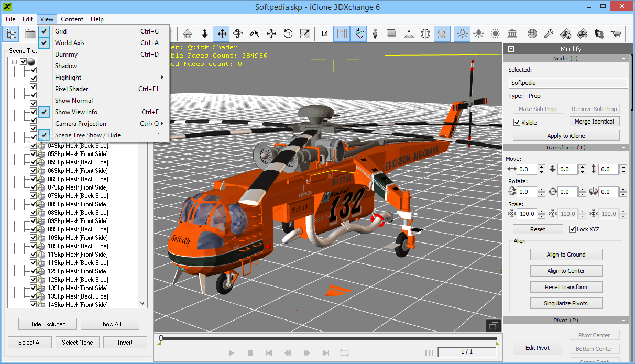Click the selection frame focus icon
Viewport: 635px width, 364px height.
442,34
